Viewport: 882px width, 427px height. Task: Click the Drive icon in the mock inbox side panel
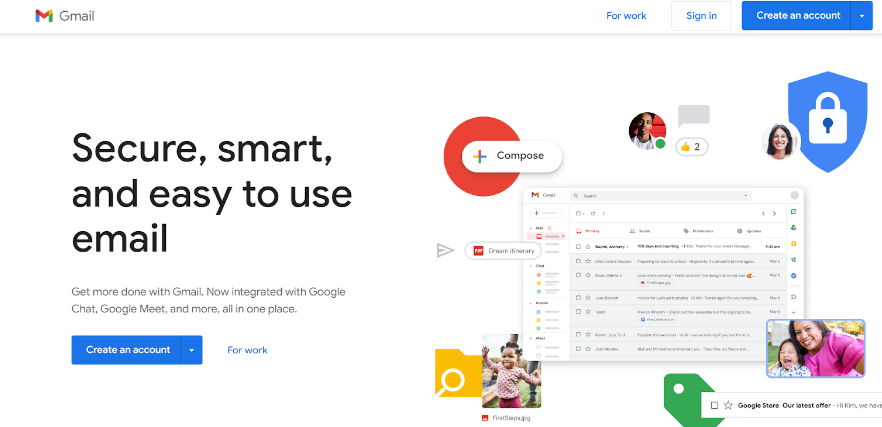[x=794, y=227]
